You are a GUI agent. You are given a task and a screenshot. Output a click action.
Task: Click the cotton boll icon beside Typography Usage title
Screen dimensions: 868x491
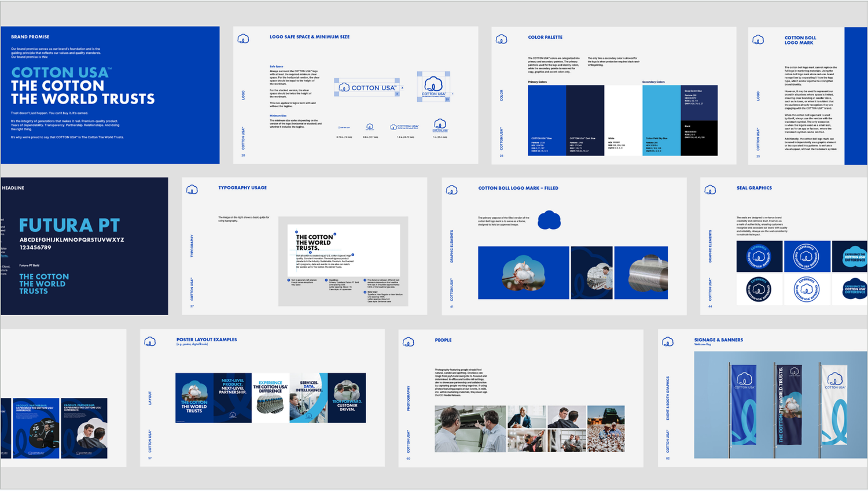[192, 190]
